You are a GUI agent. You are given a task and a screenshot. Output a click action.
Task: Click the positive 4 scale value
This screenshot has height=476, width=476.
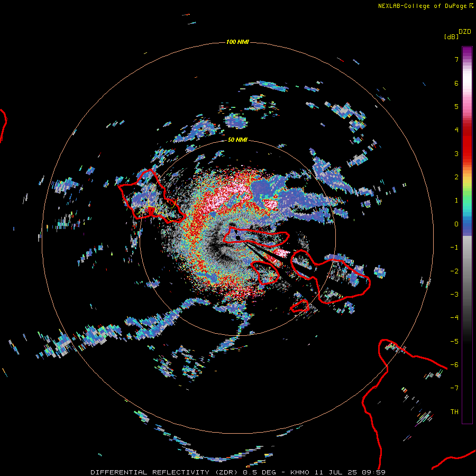click(456, 130)
